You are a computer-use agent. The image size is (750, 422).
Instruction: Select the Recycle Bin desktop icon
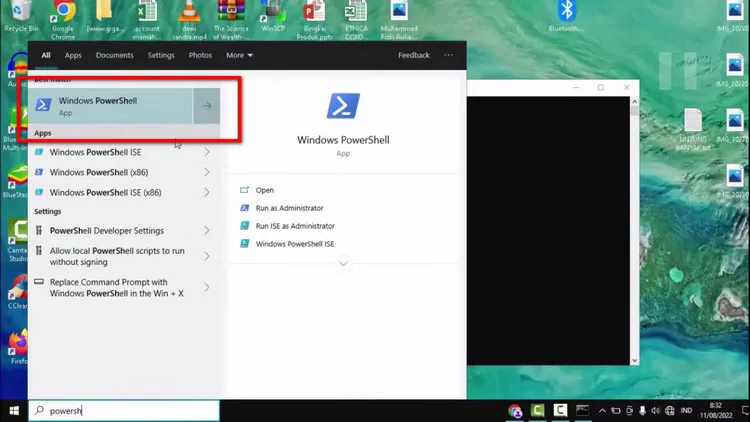tap(21, 16)
